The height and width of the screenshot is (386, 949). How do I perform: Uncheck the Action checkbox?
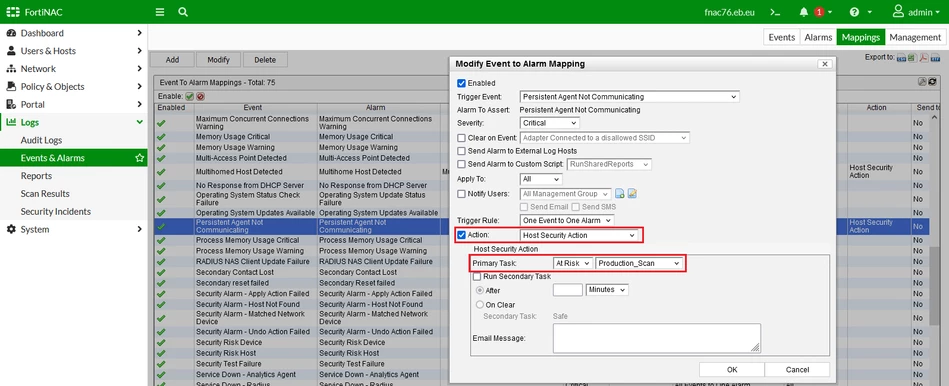(x=462, y=235)
